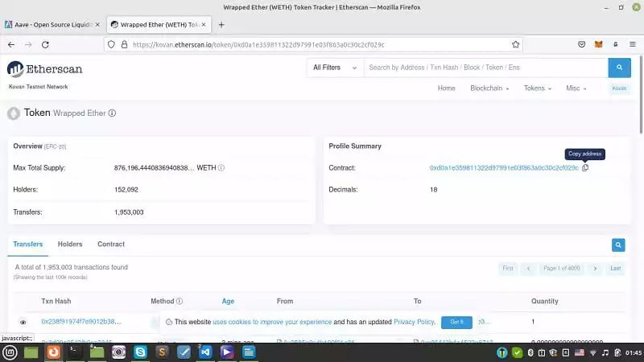The image size is (644, 362).
Task: Click the Home menu item
Action: click(x=446, y=88)
